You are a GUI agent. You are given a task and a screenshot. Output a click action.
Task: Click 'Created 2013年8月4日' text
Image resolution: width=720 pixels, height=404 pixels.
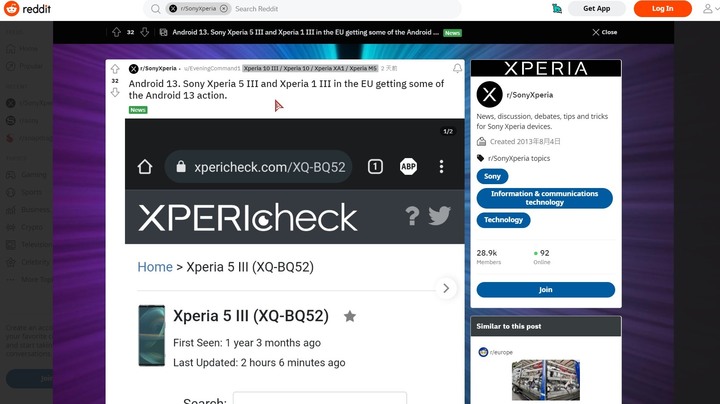pyautogui.click(x=525, y=141)
